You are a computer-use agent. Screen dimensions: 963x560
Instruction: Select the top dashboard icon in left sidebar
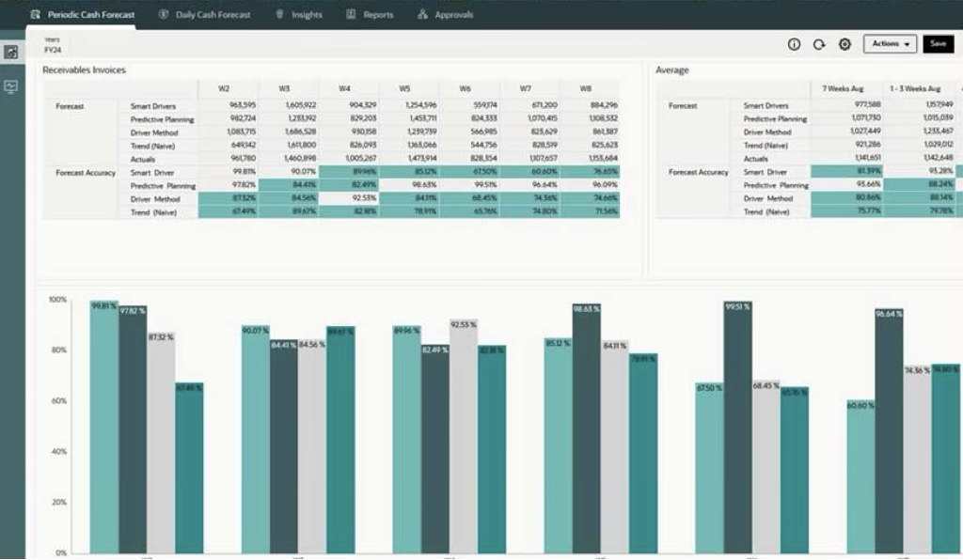tap(11, 53)
